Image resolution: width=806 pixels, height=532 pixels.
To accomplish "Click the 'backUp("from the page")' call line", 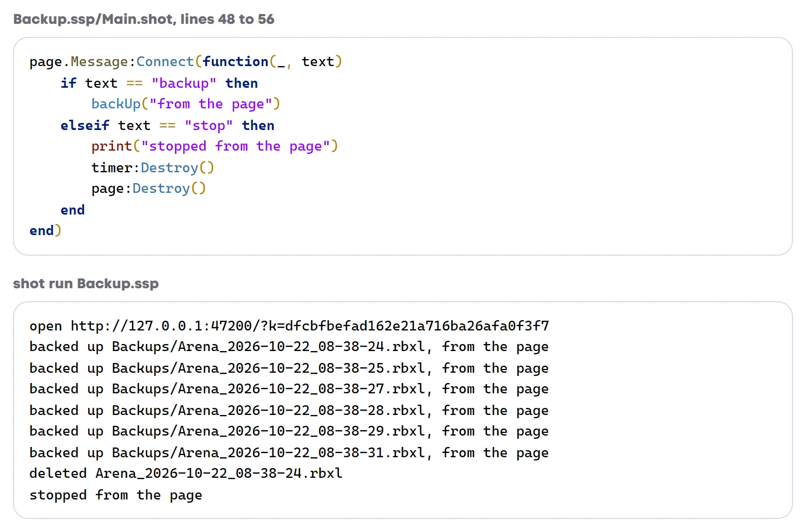I will point(186,104).
